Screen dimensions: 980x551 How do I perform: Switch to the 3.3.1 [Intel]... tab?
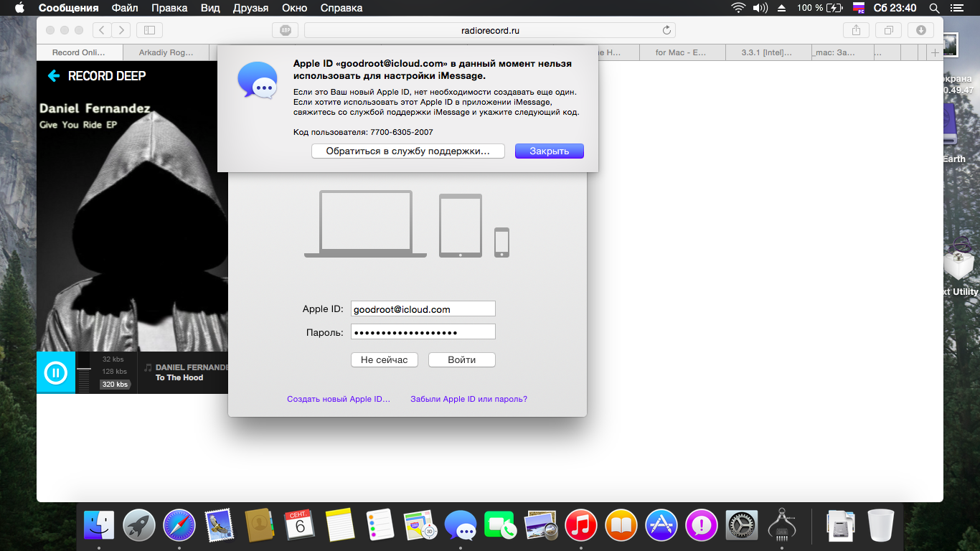767,52
